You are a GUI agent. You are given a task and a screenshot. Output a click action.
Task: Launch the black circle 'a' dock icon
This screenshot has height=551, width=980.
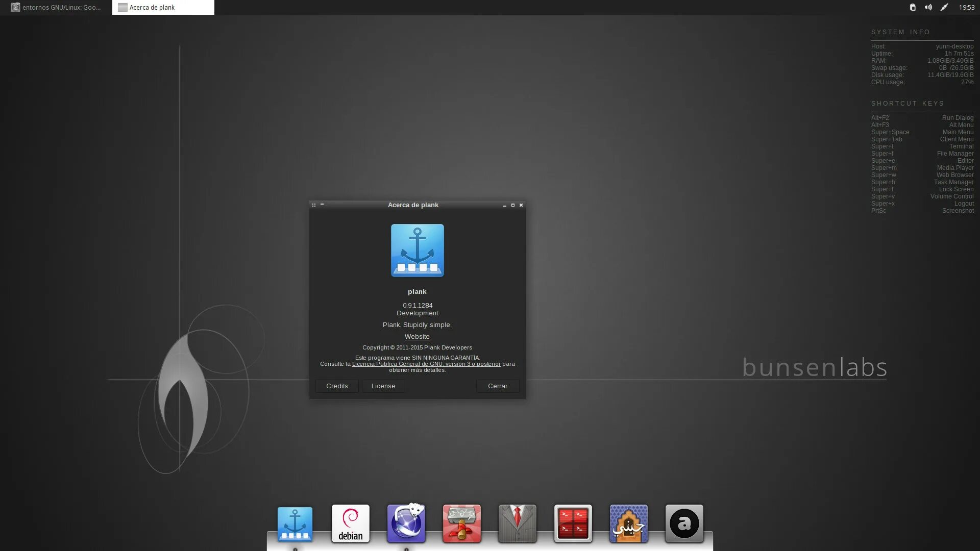pyautogui.click(x=684, y=524)
